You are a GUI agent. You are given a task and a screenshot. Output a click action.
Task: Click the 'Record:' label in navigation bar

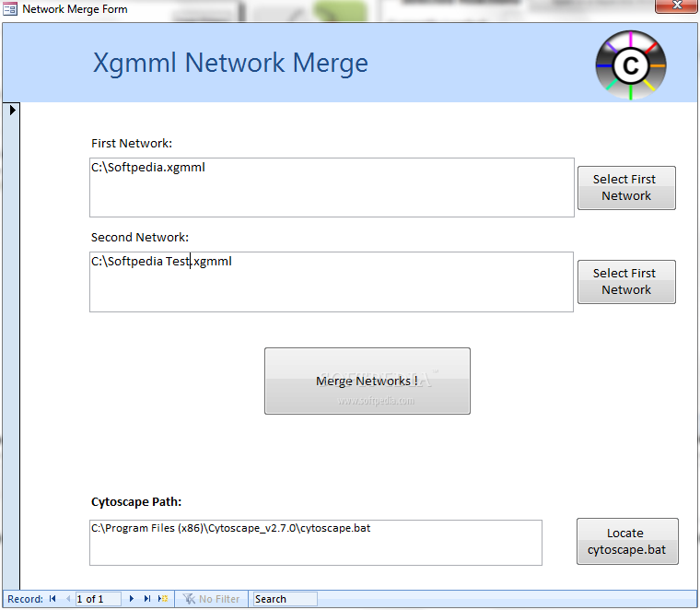26,599
